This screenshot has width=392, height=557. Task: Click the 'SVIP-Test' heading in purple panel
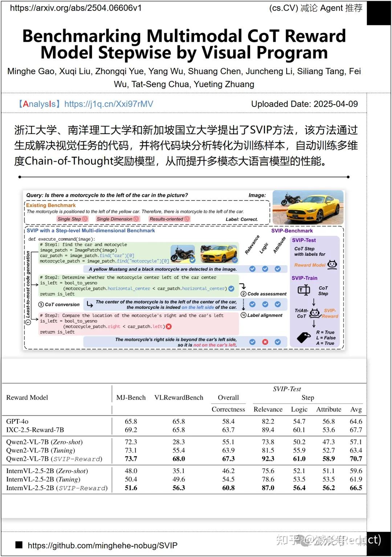[x=304, y=240]
